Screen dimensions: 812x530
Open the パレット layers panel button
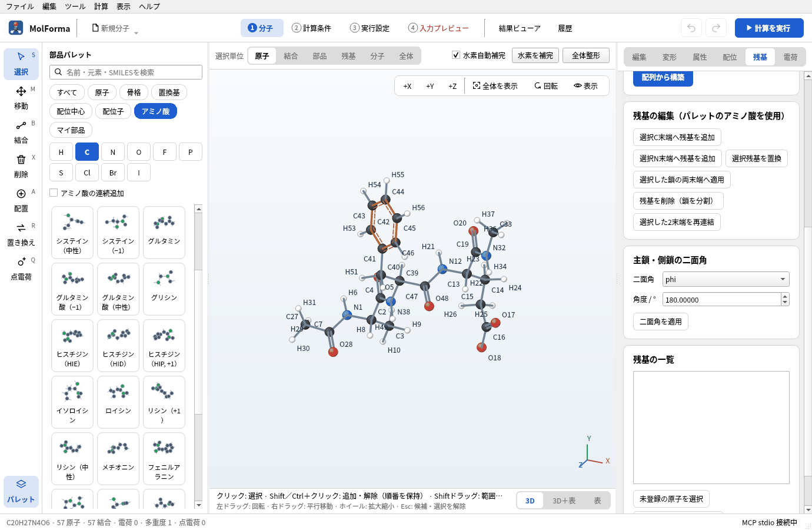coord(21,491)
